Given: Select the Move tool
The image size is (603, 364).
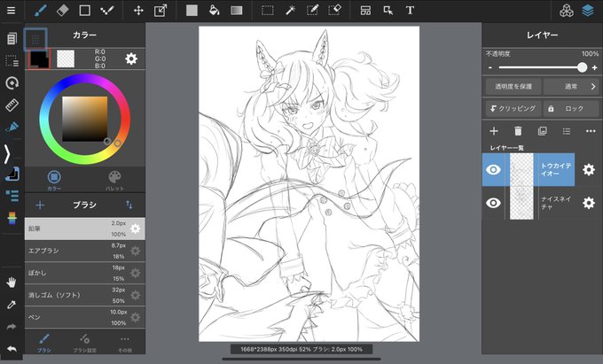Looking at the screenshot, I should pyautogui.click(x=138, y=11).
